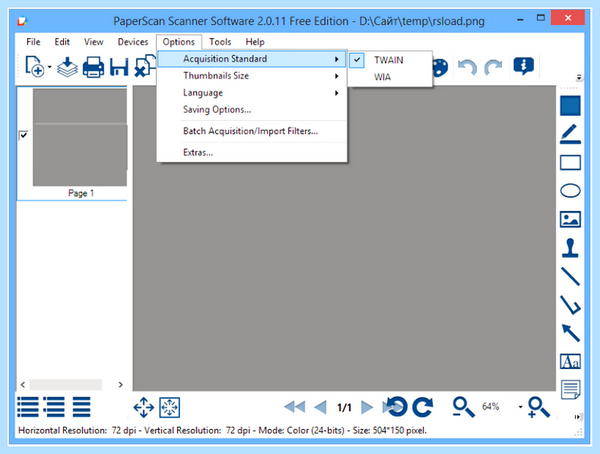Image resolution: width=600 pixels, height=454 pixels.
Task: Select the image annotation tool
Action: click(570, 219)
